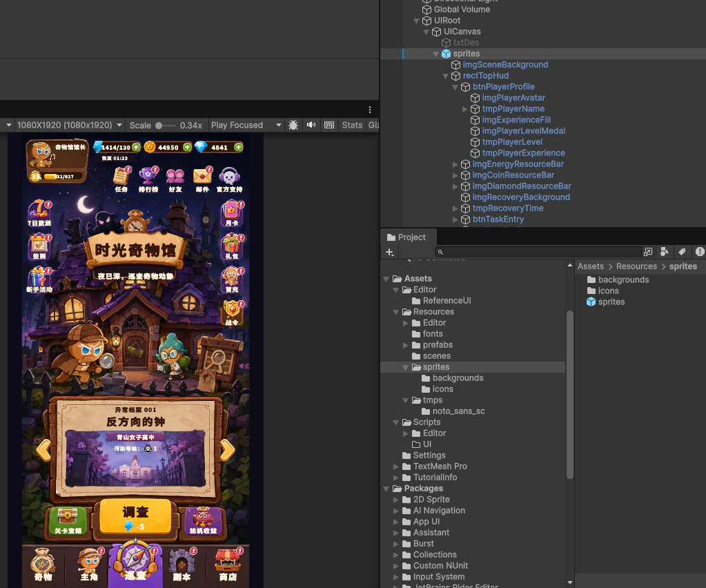Open the 签到 check-in calendar icon
This screenshot has height=588, width=706.
(x=39, y=246)
